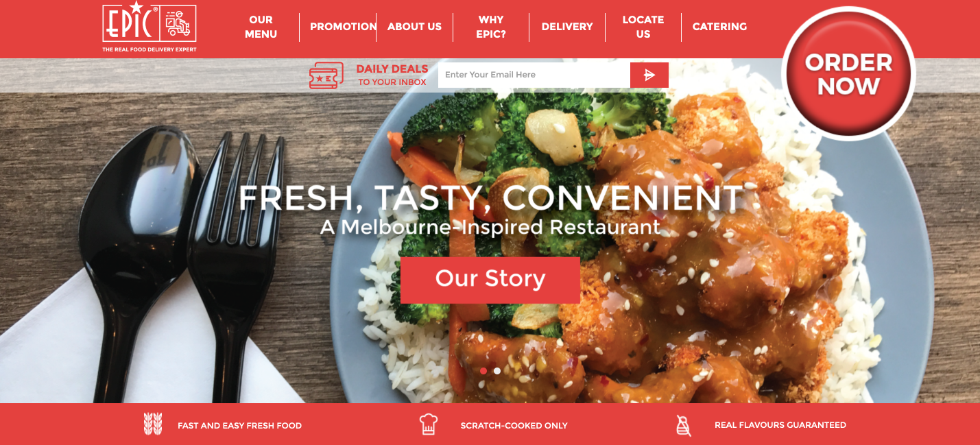Open the Locate Us menu item
Screen dimensions: 980x445
[643, 27]
